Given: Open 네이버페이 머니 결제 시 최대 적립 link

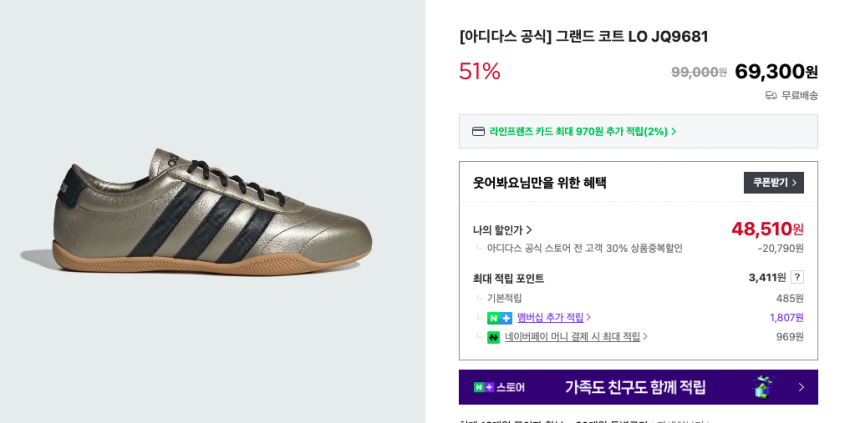Looking at the screenshot, I should tap(572, 337).
